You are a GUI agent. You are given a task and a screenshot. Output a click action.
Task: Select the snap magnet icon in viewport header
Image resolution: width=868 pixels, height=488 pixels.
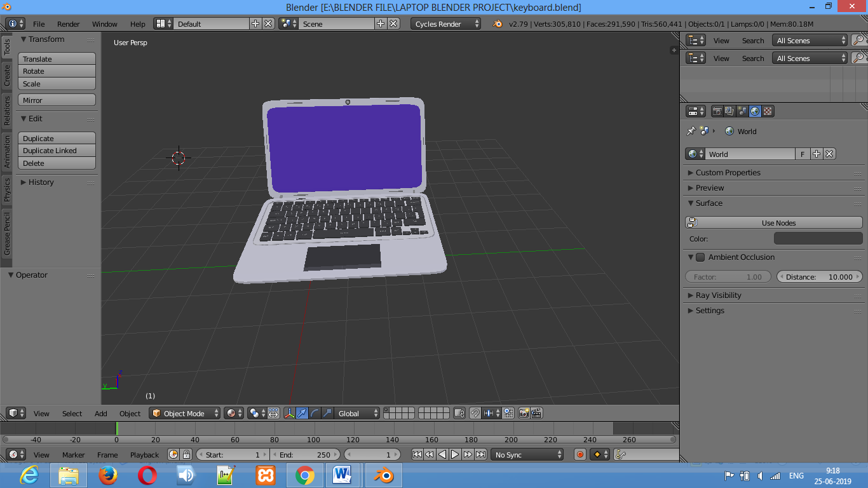[474, 413]
